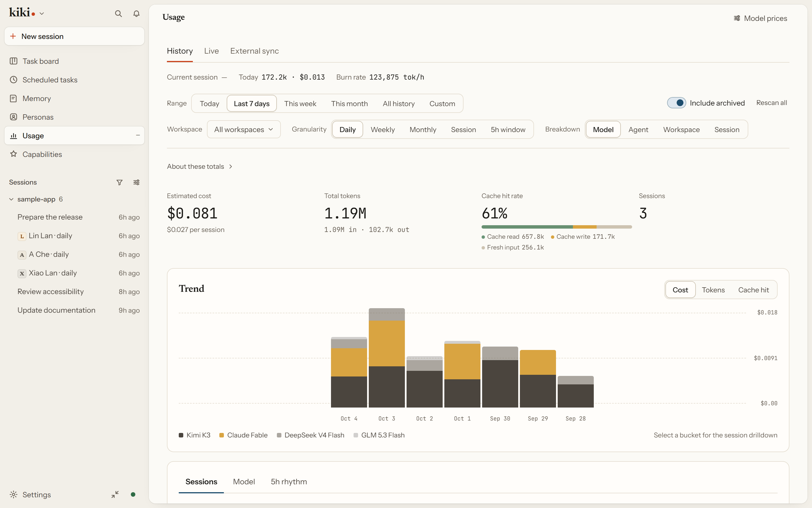Set breakdown to Session
This screenshot has height=508, width=812.
[727, 129]
